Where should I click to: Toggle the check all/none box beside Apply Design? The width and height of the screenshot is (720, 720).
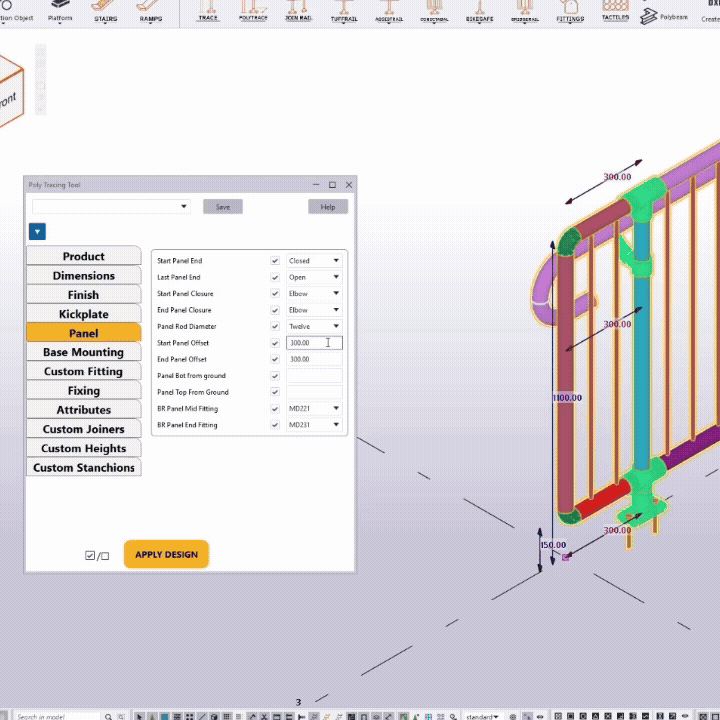(97, 555)
